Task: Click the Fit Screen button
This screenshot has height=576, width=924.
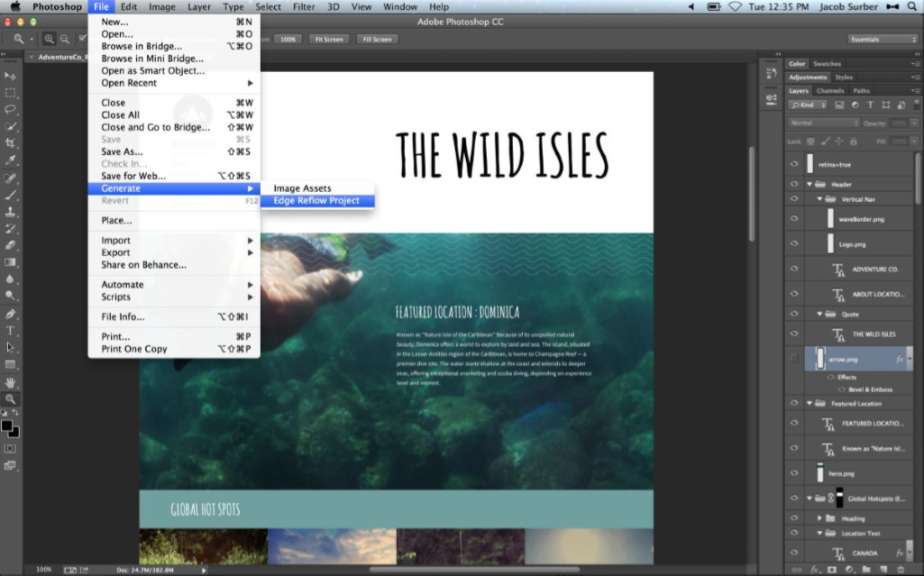Action: [328, 40]
